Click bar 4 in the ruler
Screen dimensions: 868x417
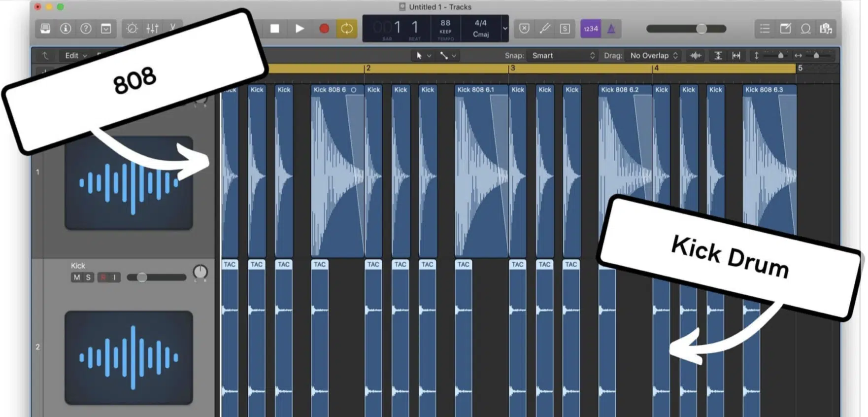click(656, 69)
